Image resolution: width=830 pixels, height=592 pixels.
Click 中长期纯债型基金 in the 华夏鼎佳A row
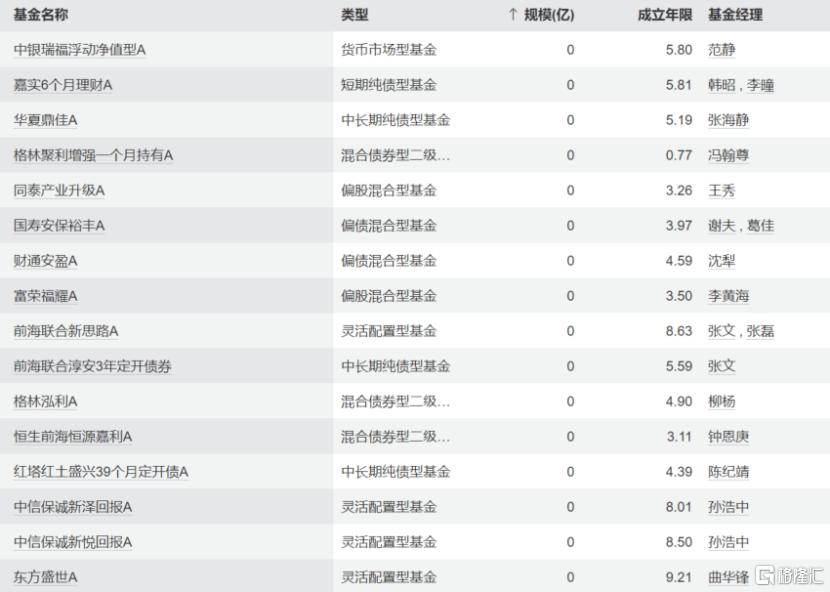point(396,120)
